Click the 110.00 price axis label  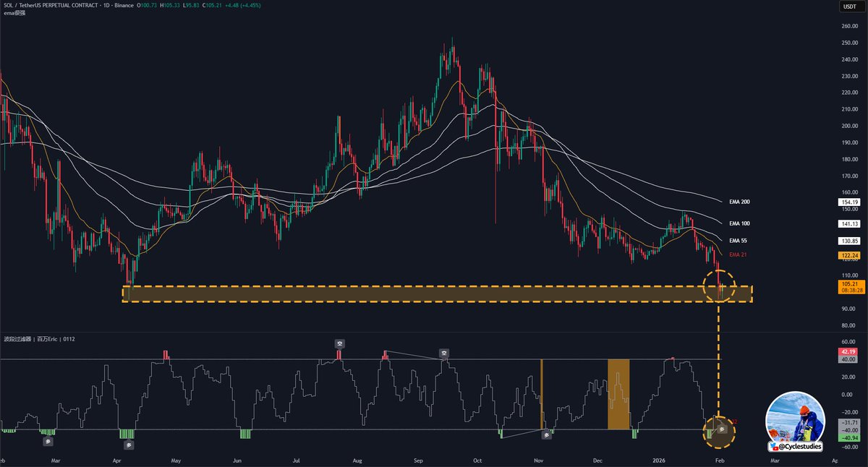(849, 275)
